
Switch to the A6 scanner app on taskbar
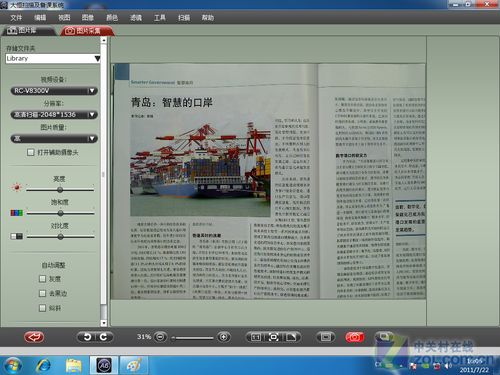coord(104,366)
